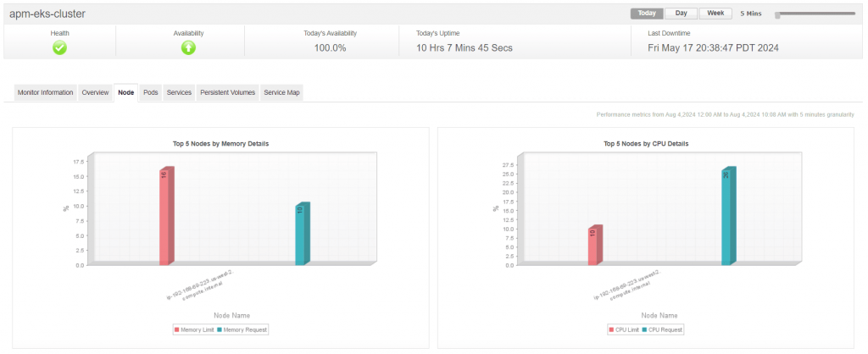Click the CPU Request legend swatch

click(645, 329)
